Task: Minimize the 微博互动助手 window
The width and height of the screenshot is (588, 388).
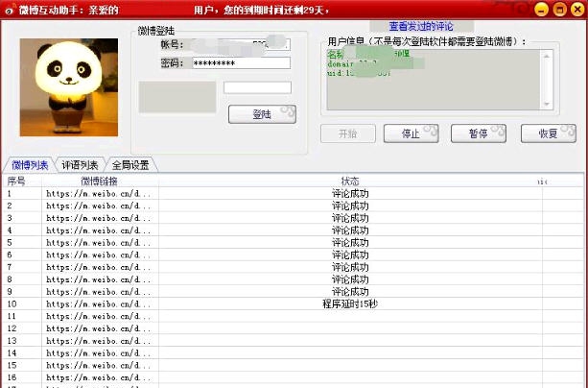Action: coord(541,10)
